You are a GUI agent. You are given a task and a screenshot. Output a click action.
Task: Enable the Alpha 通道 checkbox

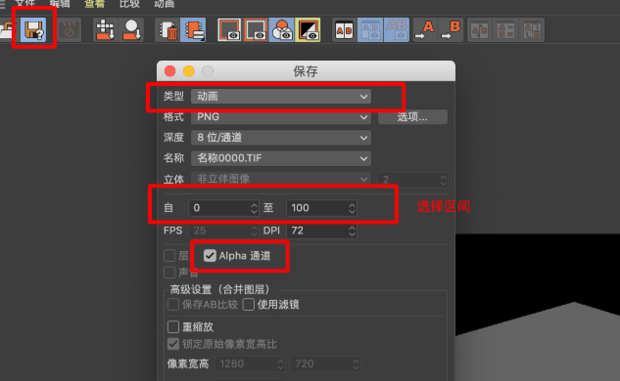coord(210,256)
